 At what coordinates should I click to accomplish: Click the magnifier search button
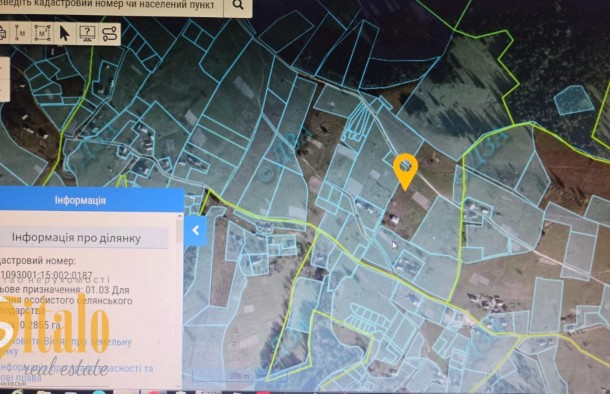pos(238,5)
